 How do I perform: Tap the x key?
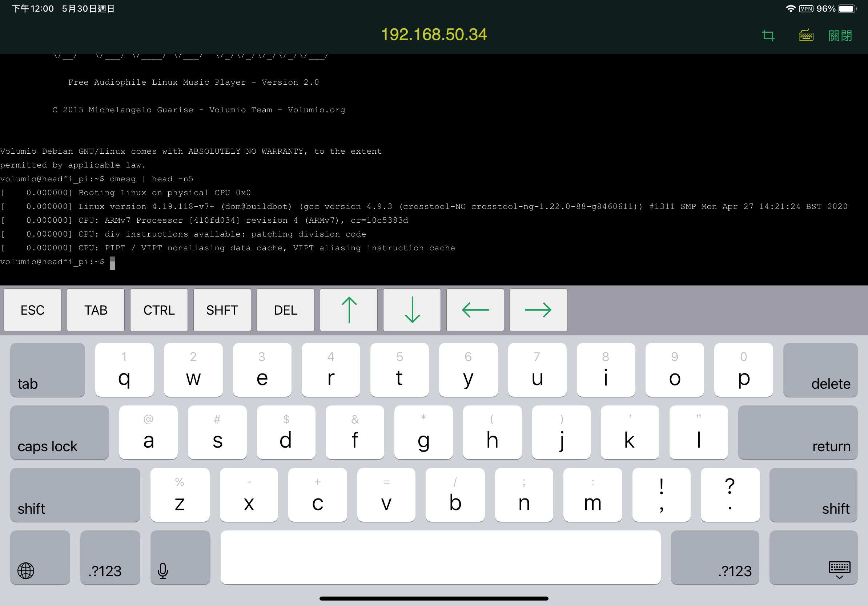[x=249, y=494]
